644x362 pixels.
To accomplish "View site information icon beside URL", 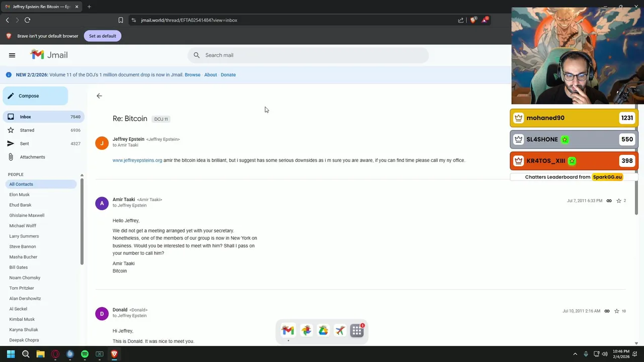I will [x=133, y=20].
